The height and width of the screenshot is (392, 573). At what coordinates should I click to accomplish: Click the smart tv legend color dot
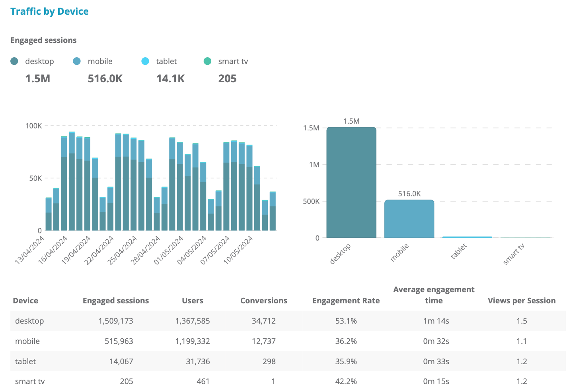click(x=207, y=61)
